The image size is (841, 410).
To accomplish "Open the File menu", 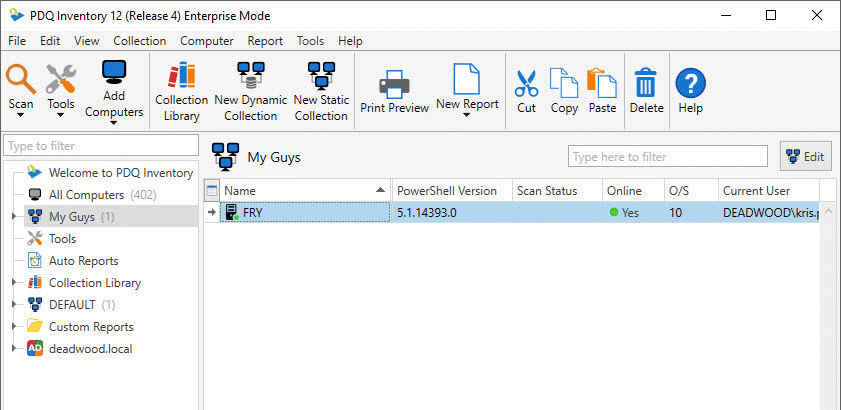I will 17,41.
